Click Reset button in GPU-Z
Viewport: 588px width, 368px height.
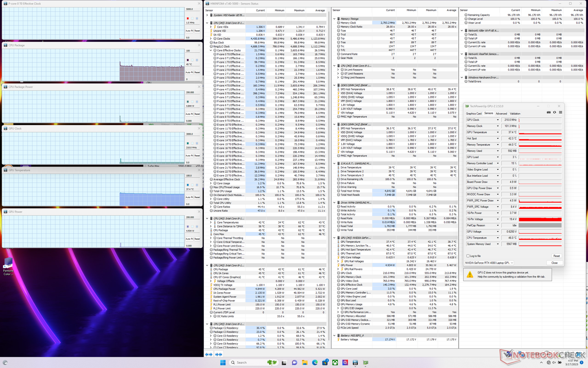[x=556, y=256]
